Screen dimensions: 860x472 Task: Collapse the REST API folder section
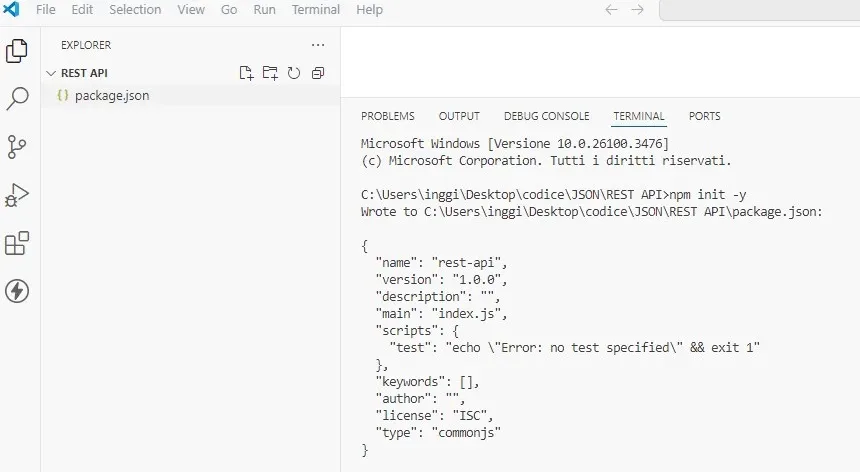(x=51, y=73)
